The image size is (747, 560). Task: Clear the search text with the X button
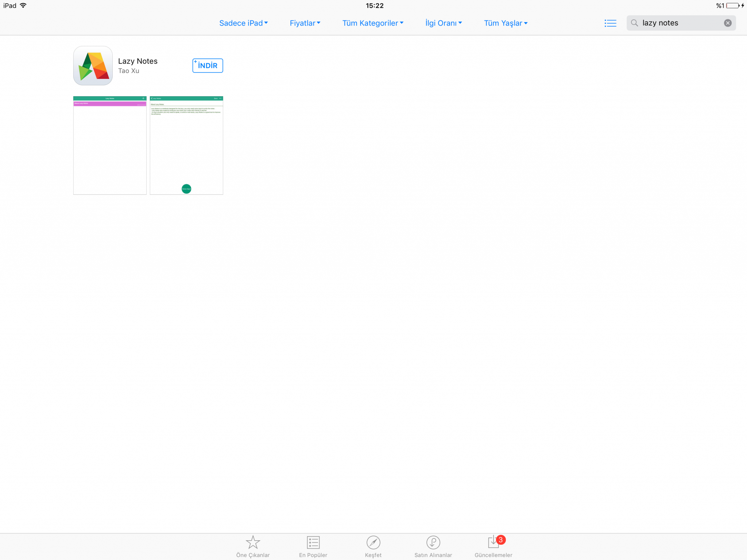tap(728, 23)
